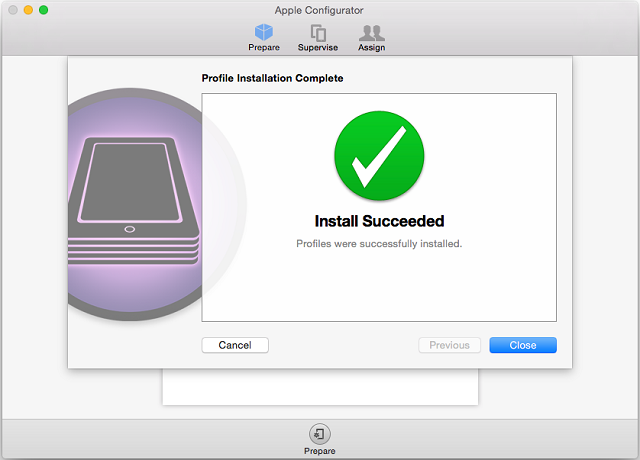
Task: Click the dimmed Previous button
Action: coord(449,345)
